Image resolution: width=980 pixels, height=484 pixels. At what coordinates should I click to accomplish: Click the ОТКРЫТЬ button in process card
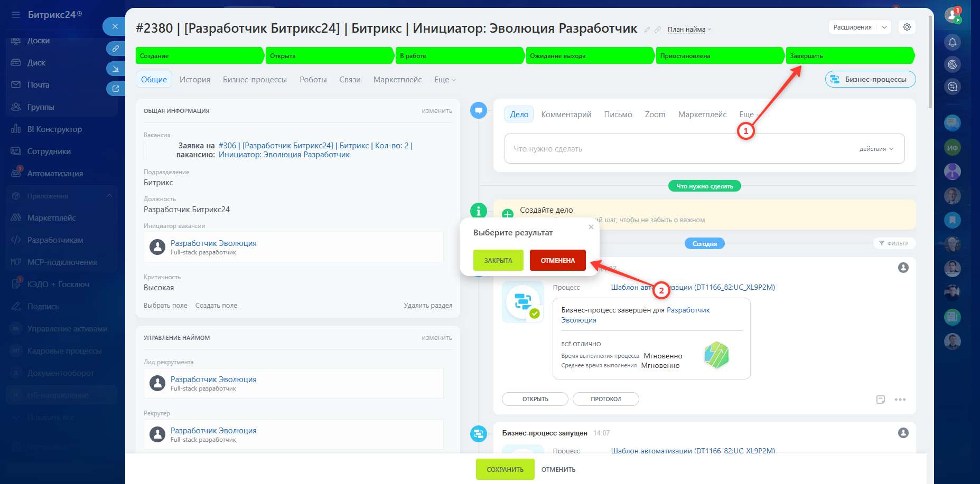[x=535, y=399]
